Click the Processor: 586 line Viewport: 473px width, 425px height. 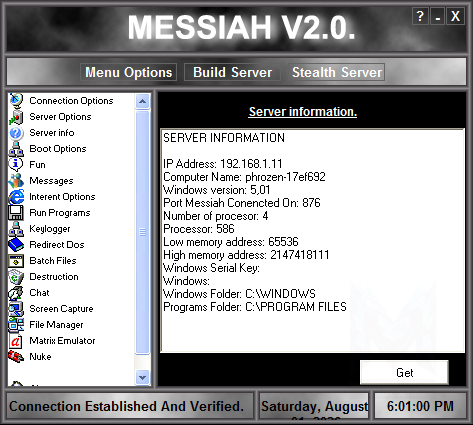(x=199, y=229)
